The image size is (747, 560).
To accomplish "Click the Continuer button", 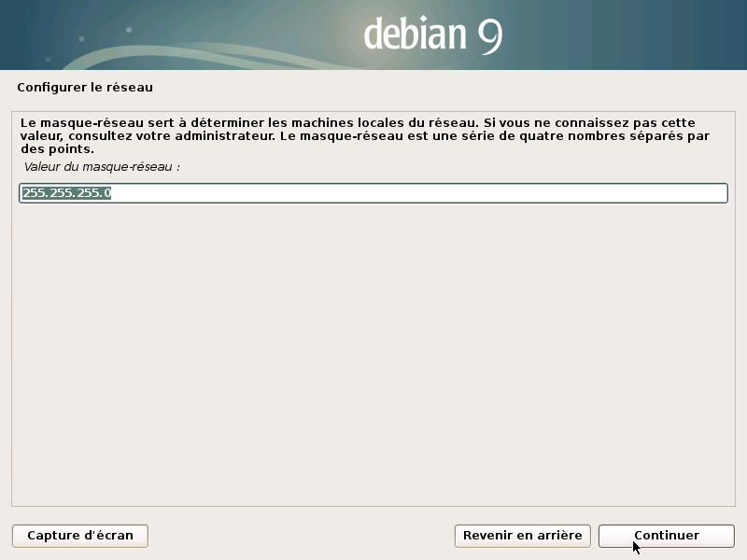I will [666, 536].
